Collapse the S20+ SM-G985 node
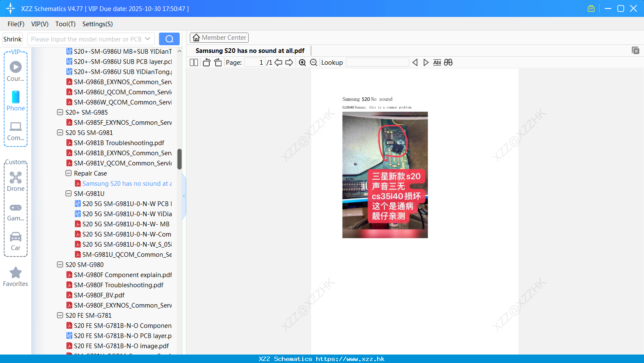 60,113
